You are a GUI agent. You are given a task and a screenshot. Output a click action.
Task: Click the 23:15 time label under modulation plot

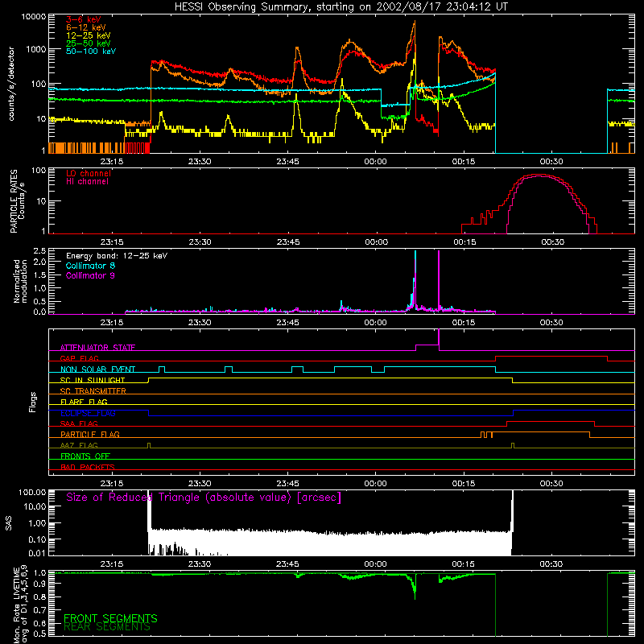(112, 323)
